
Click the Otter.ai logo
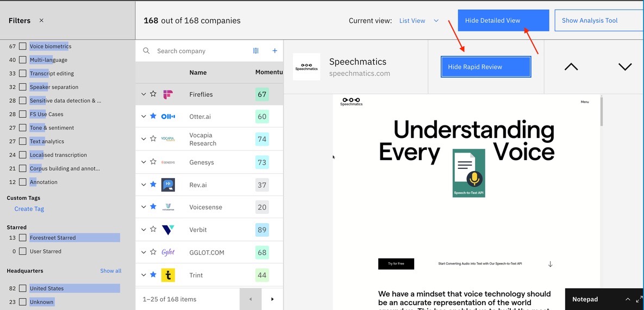pos(168,117)
